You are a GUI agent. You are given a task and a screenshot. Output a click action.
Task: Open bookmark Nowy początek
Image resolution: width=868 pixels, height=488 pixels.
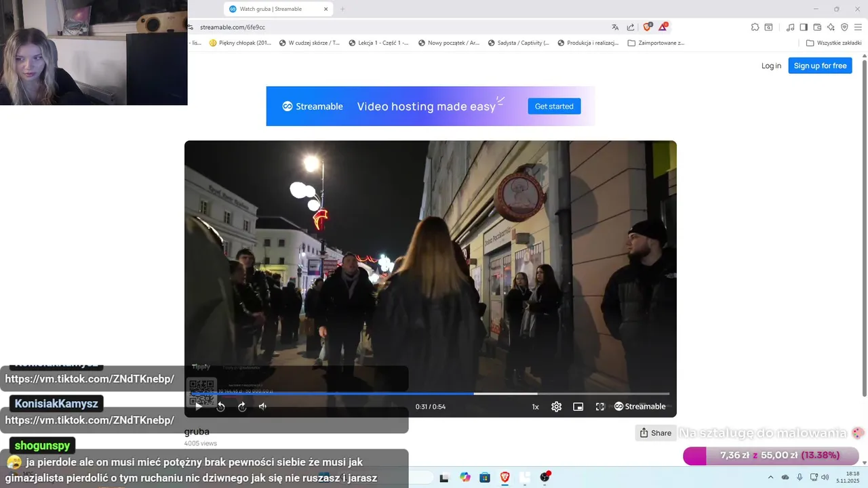[x=449, y=43]
